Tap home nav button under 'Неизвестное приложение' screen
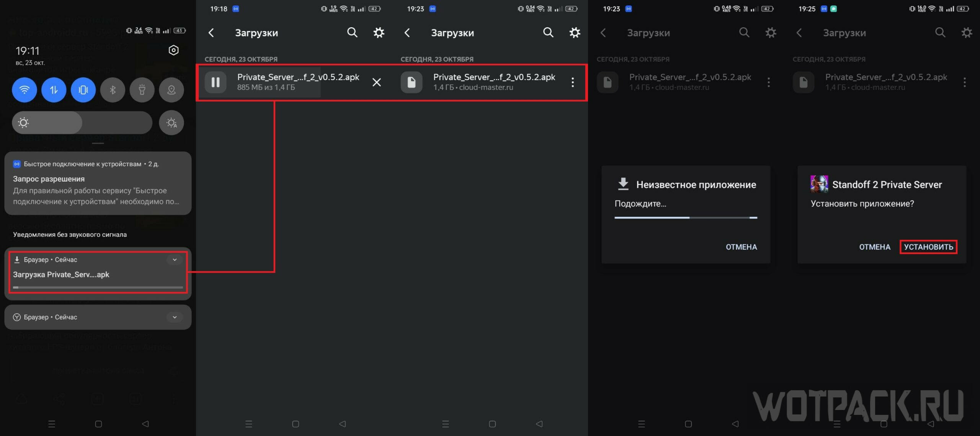 pos(688,424)
